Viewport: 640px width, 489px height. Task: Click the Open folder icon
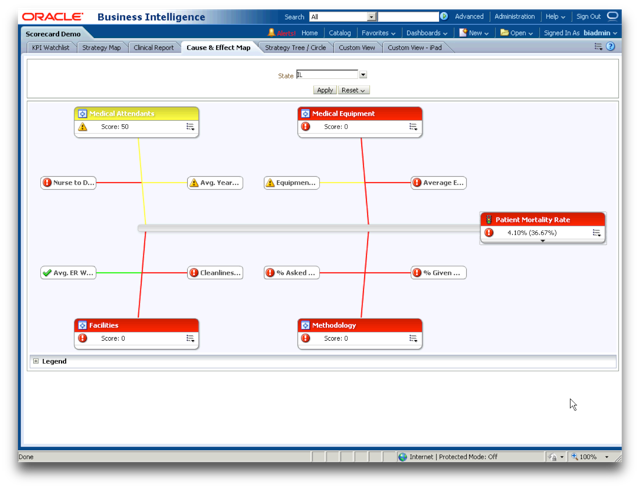(504, 32)
